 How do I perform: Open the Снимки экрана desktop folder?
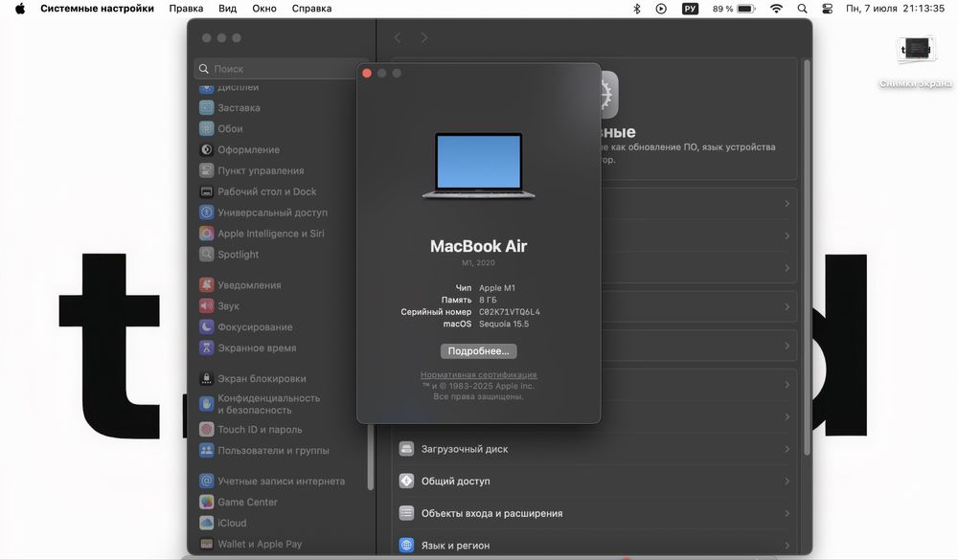tap(915, 63)
